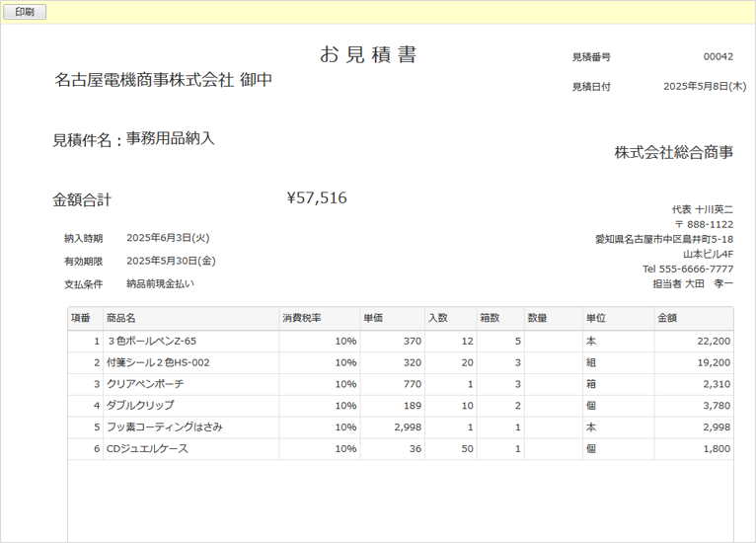
Task: Click the delivery date 2025年6月3日(火)
Action: pyautogui.click(x=168, y=238)
